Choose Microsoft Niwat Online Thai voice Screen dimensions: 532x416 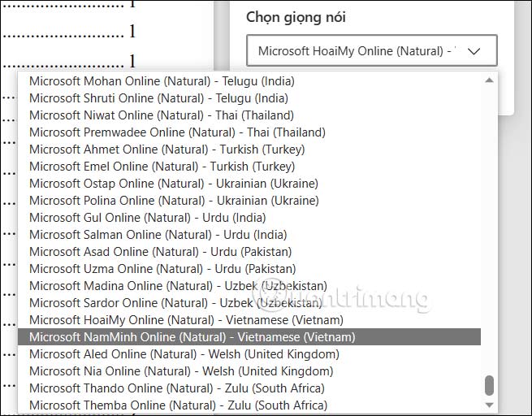point(249,115)
